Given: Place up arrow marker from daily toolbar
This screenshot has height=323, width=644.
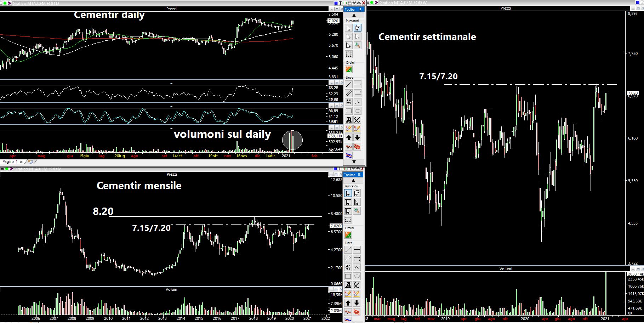Looking at the screenshot, I should [349, 138].
